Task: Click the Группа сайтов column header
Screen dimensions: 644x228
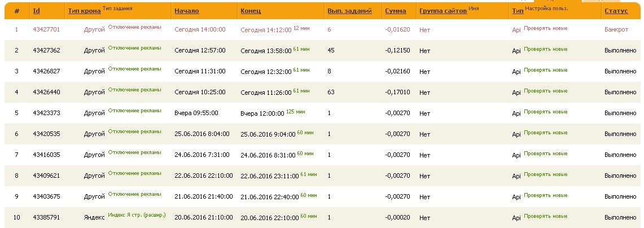Action: point(443,11)
